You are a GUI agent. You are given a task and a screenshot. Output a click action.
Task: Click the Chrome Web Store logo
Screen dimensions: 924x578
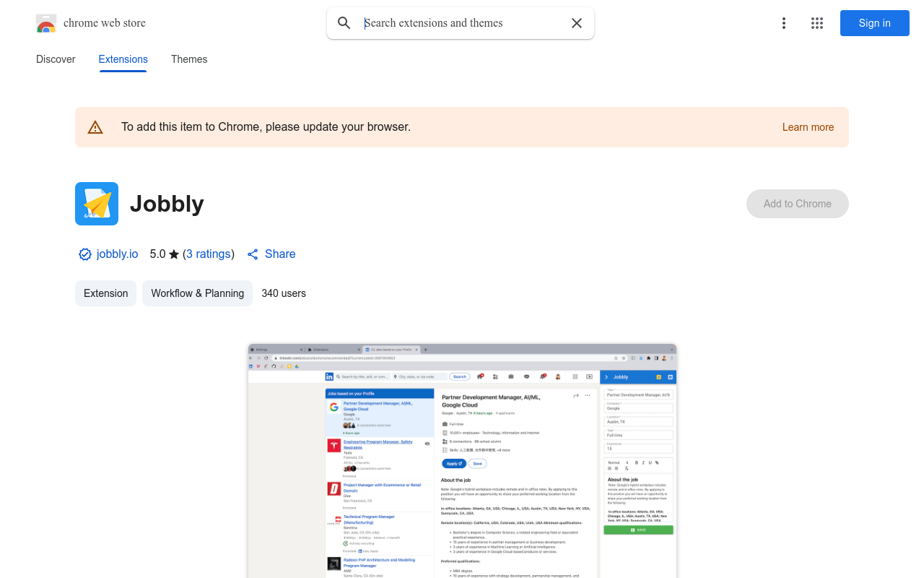pos(46,23)
